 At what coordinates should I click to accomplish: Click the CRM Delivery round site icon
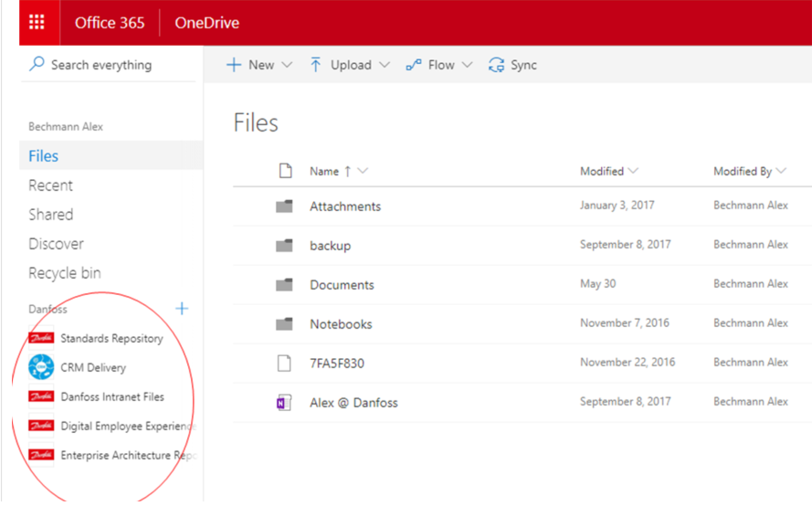click(41, 367)
